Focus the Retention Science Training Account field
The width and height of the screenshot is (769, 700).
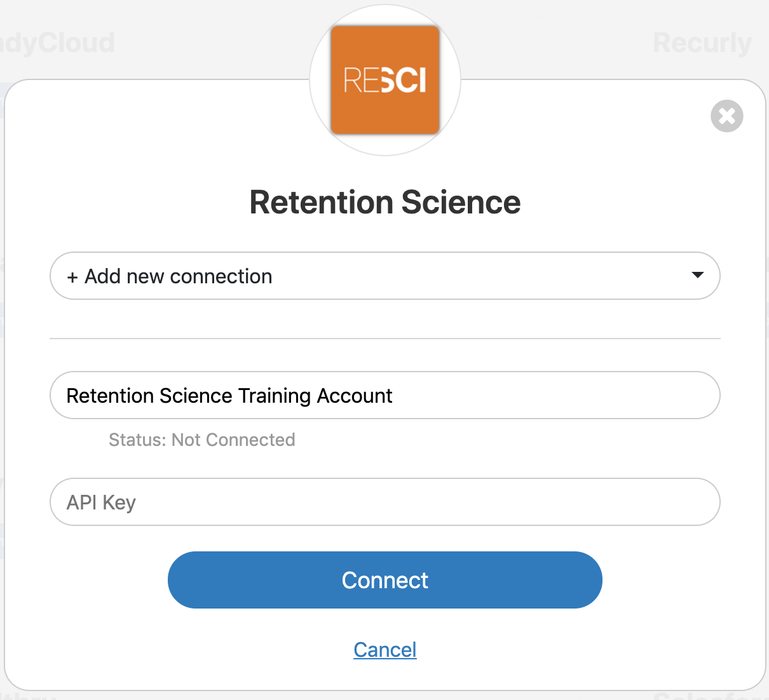508,395
